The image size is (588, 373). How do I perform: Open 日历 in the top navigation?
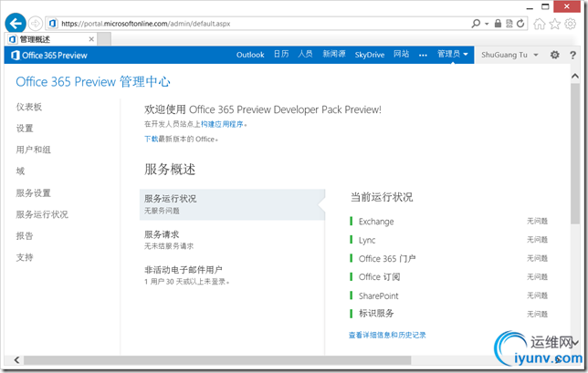tap(281, 55)
